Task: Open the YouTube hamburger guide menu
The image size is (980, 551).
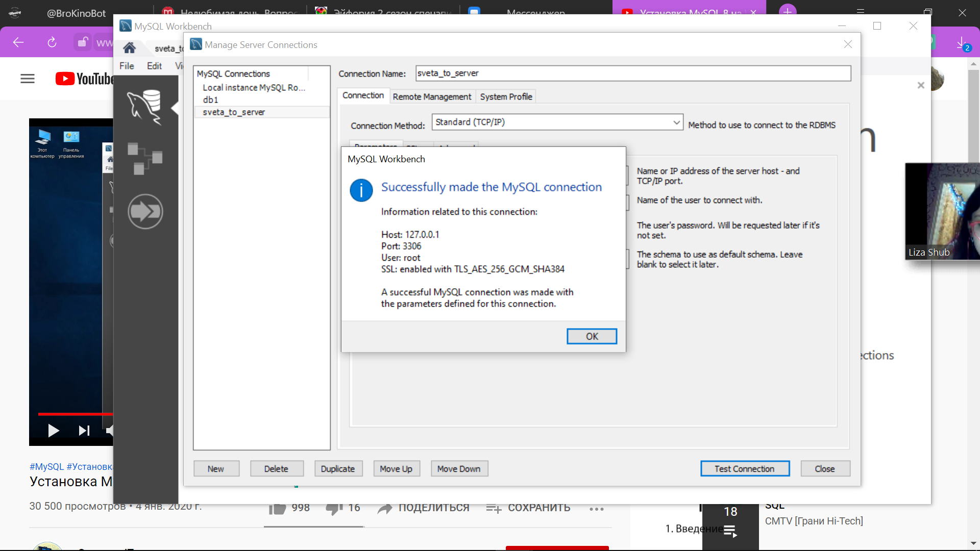Action: (28, 79)
